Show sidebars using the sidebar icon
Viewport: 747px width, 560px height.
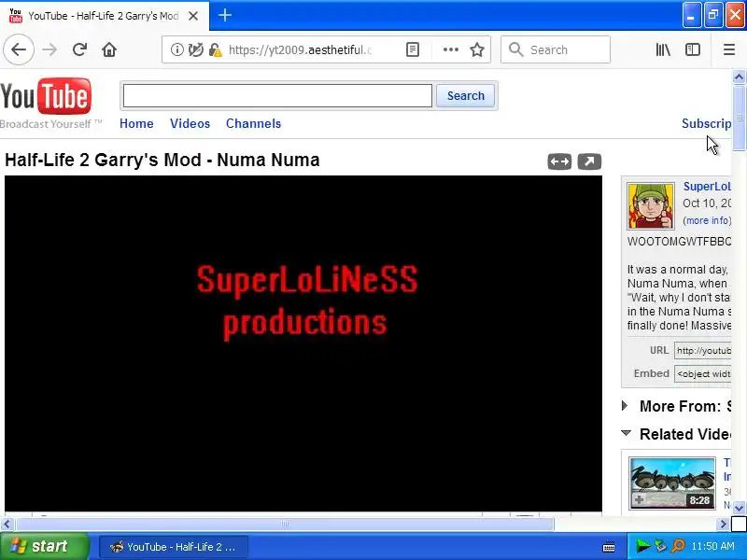pos(692,49)
